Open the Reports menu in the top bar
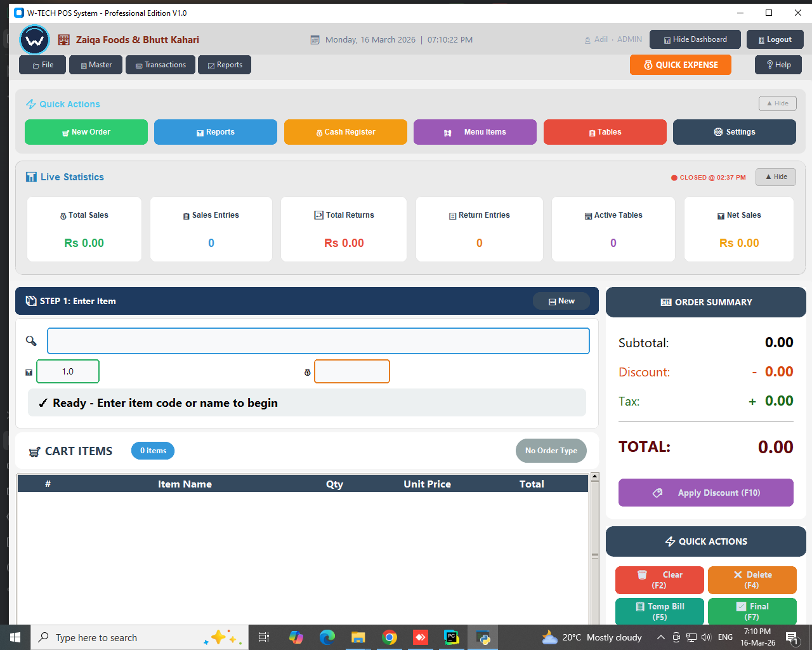Image resolution: width=812 pixels, height=650 pixels. (x=225, y=65)
